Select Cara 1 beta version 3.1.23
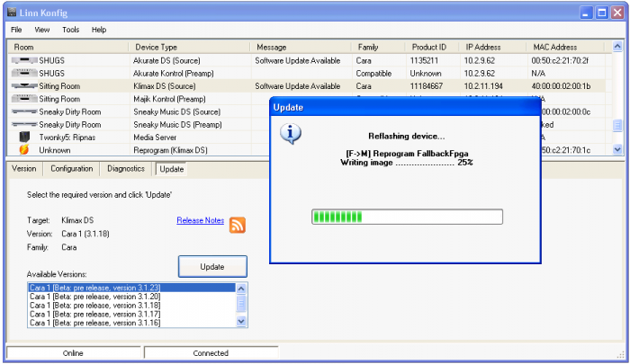Viewport: 630px width, 364px height. [x=131, y=288]
